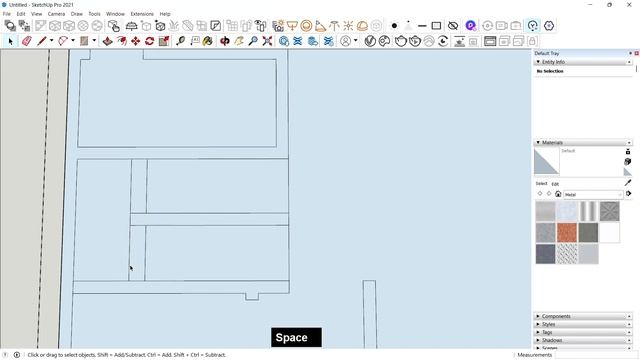This screenshot has height=360, width=640.
Task: Click the orange helmet toolbar icon
Action: click(362, 26)
